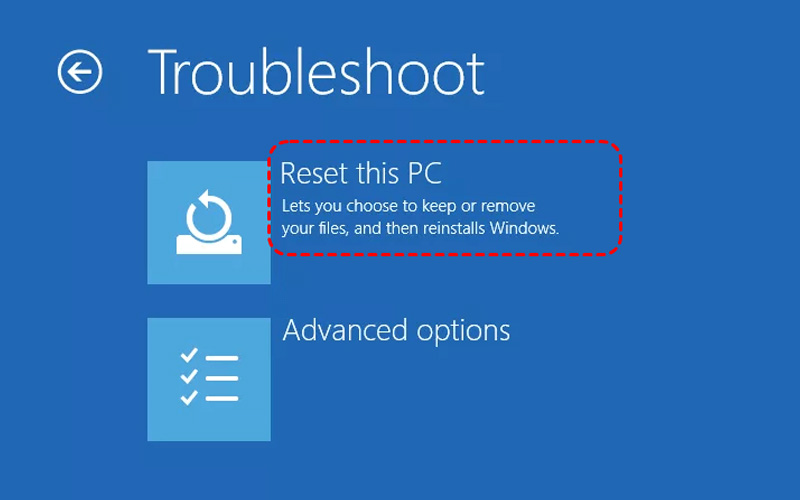Click the bottom checkmark in Advanced options icon
Image resolution: width=800 pixels, height=500 pixels.
pos(189,397)
